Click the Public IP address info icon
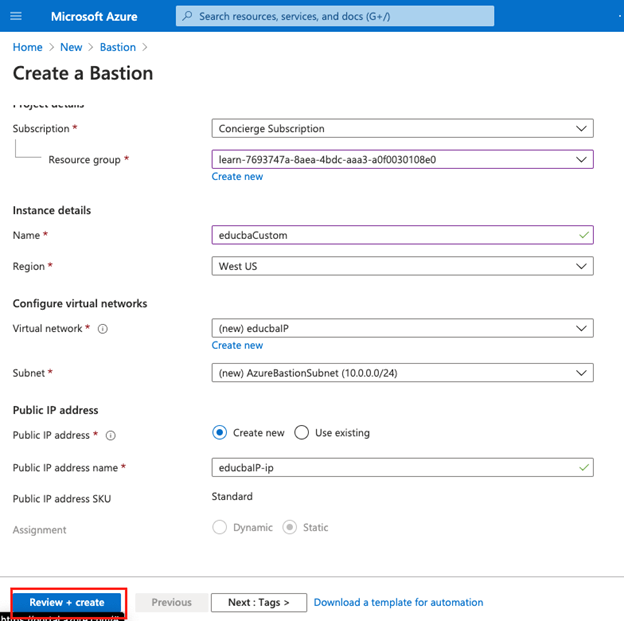 pos(110,435)
